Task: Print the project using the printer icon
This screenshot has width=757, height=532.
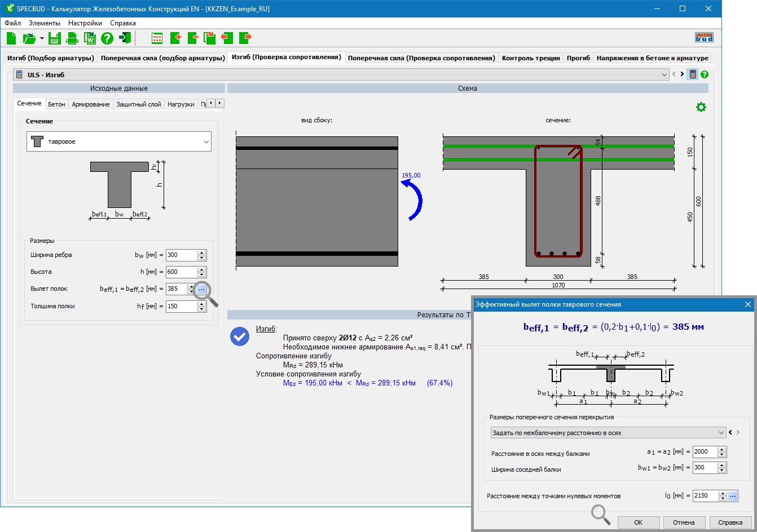Action: (x=72, y=38)
